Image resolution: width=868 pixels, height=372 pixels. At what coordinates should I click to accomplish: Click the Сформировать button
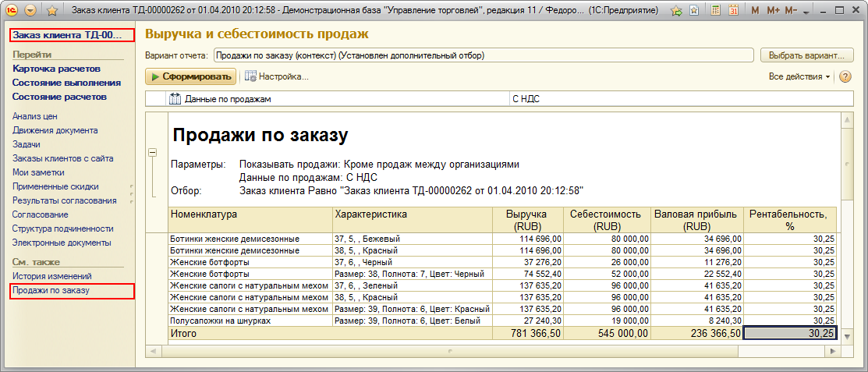click(191, 76)
